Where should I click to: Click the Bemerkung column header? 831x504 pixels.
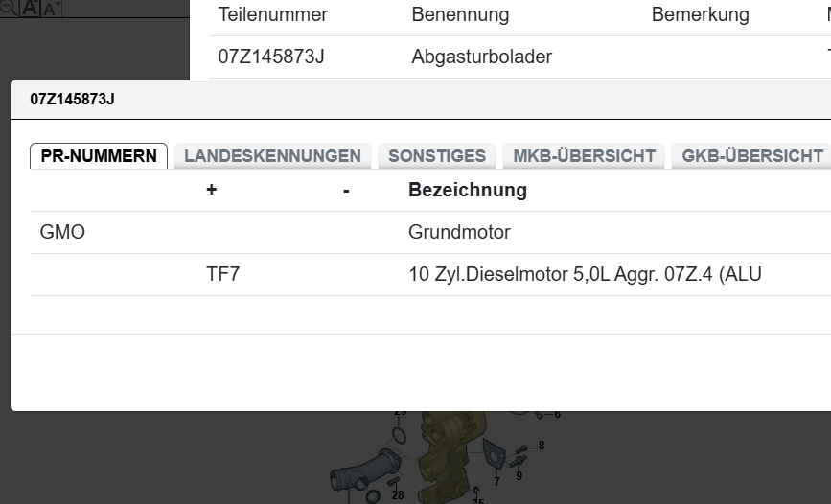click(x=700, y=14)
